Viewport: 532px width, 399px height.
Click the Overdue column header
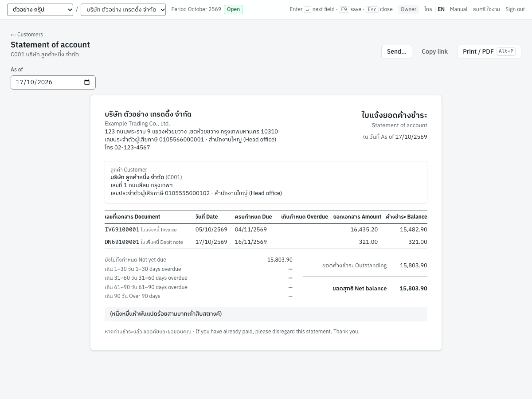click(305, 217)
